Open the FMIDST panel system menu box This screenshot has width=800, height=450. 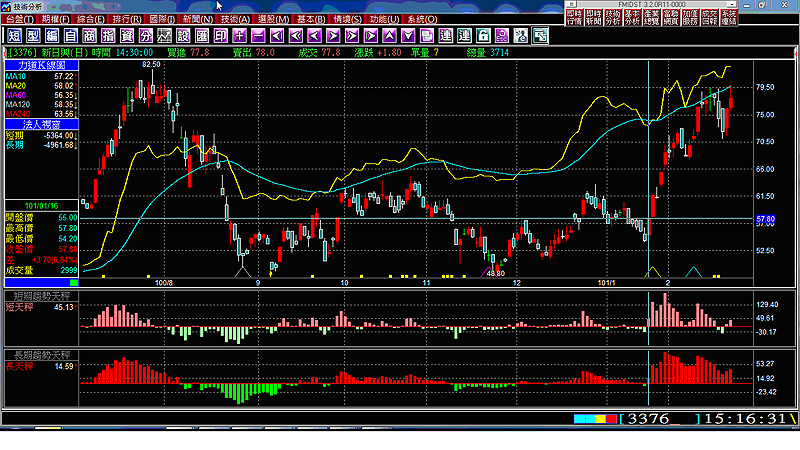pos(571,4)
